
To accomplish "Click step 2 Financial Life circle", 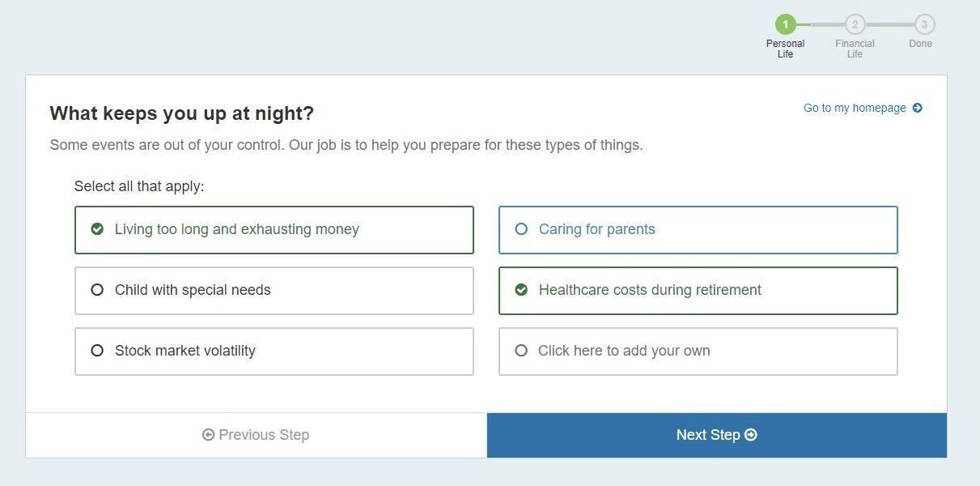I will (x=855, y=24).
